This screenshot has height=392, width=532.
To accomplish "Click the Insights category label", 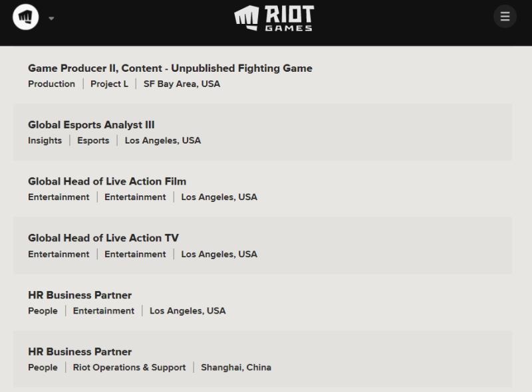I will point(45,140).
